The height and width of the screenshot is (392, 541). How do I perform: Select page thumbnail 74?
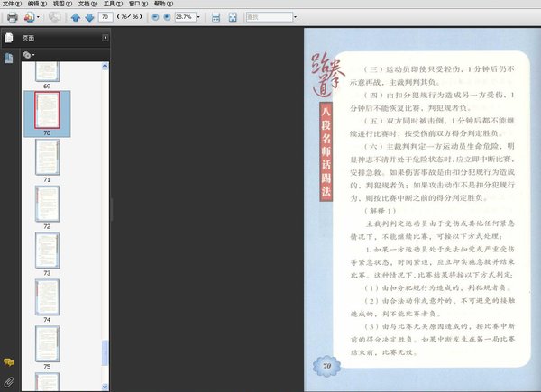pyautogui.click(x=47, y=297)
